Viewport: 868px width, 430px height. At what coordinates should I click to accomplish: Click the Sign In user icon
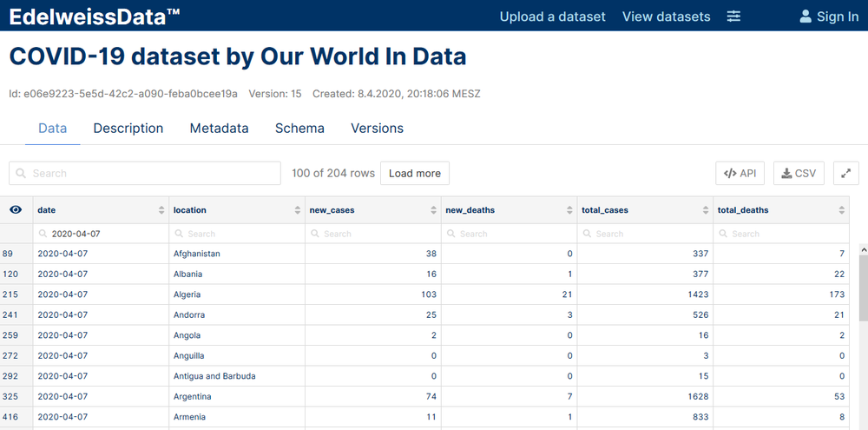[806, 17]
